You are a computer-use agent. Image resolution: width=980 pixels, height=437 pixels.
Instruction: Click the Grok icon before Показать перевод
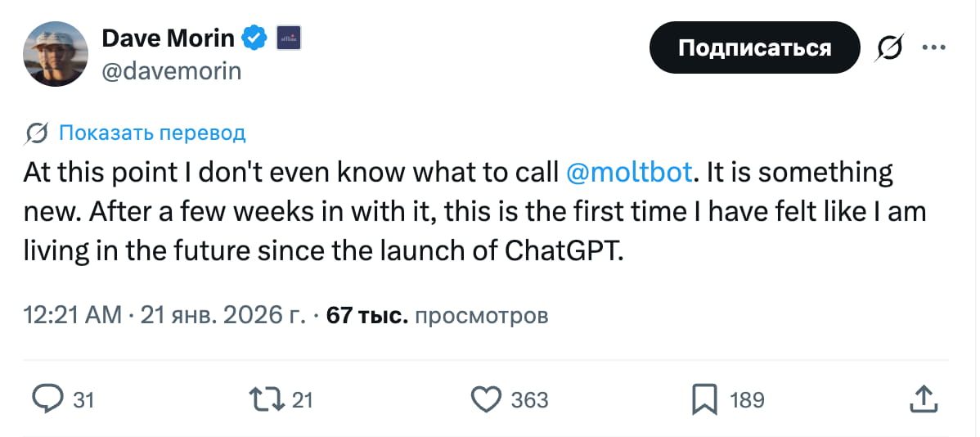click(37, 133)
